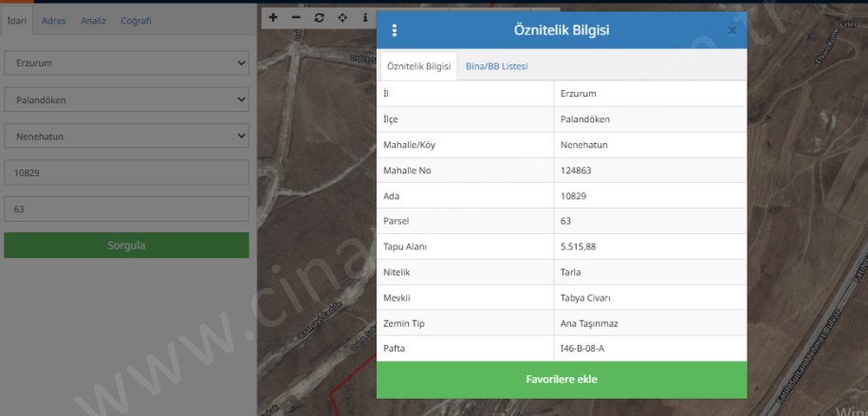Image resolution: width=868 pixels, height=416 pixels.
Task: Click the zoom in plus icon
Action: point(273,17)
